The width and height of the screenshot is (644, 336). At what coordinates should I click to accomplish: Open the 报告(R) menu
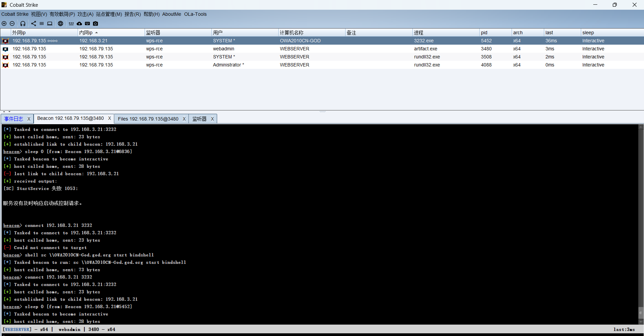(x=132, y=14)
